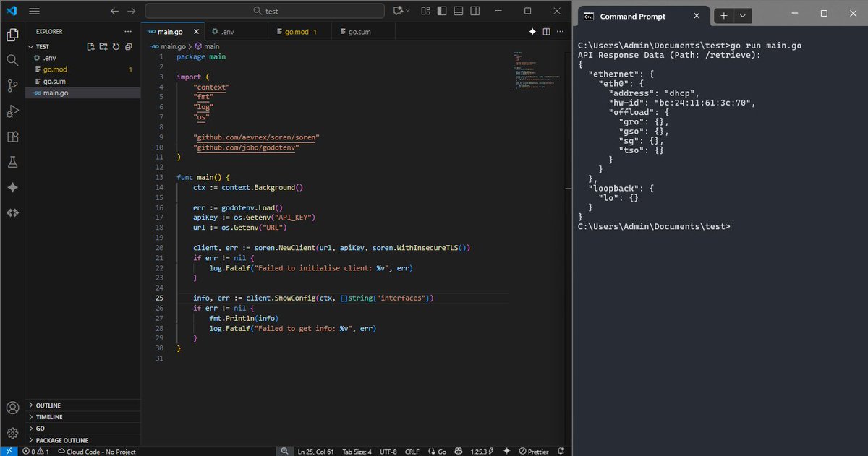Close the main.go editor tab
This screenshot has width=868, height=456.
tap(195, 32)
